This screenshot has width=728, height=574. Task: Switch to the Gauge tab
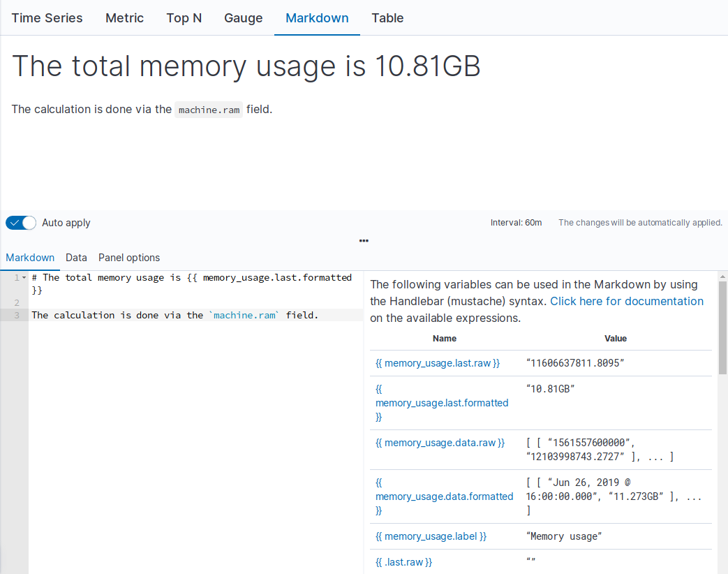click(243, 18)
